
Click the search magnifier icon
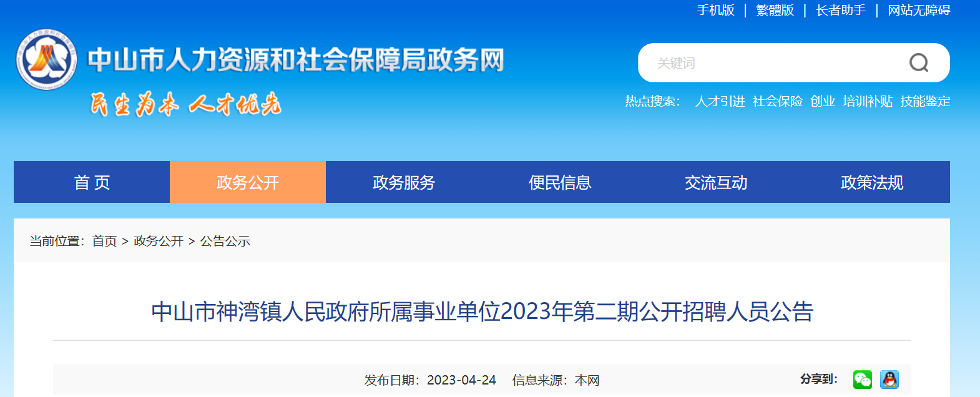coord(919,62)
